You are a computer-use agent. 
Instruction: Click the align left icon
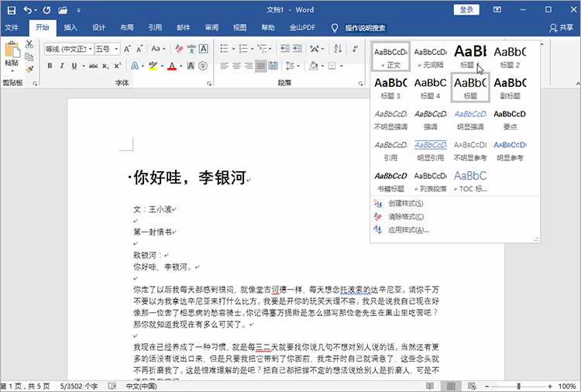(x=224, y=66)
